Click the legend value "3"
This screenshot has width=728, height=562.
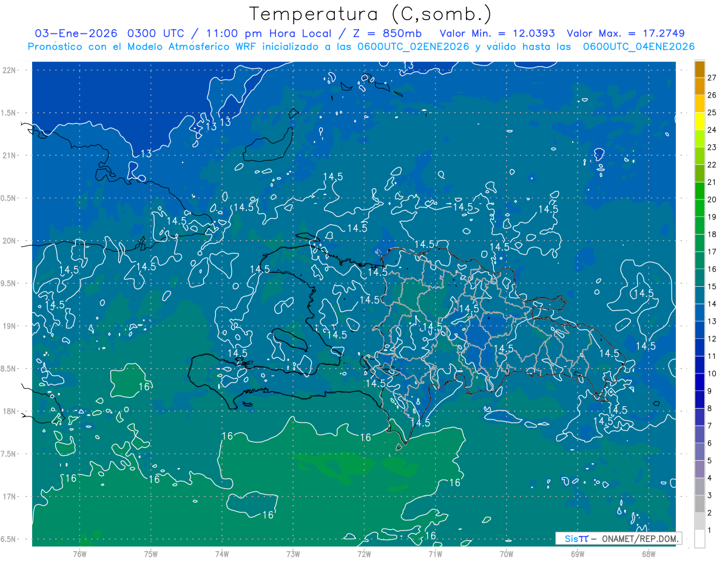point(711,495)
